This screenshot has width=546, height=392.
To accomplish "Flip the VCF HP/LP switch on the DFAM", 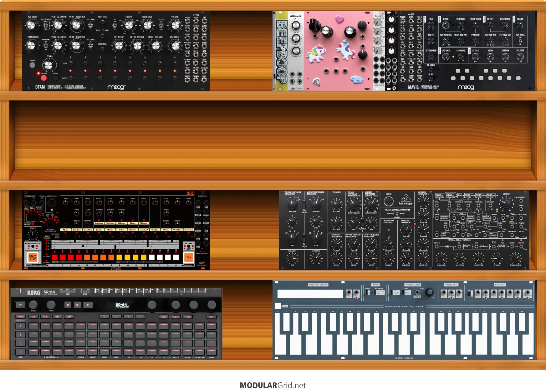I will (x=115, y=26).
